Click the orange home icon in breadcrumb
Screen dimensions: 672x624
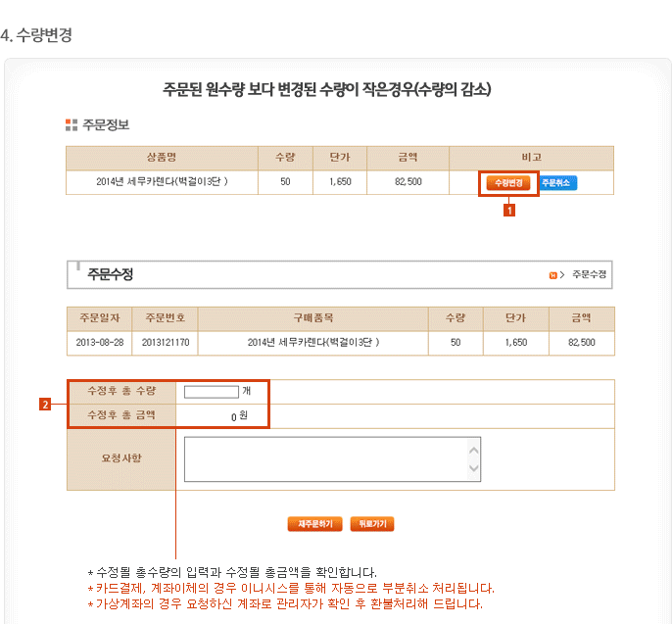point(553,275)
